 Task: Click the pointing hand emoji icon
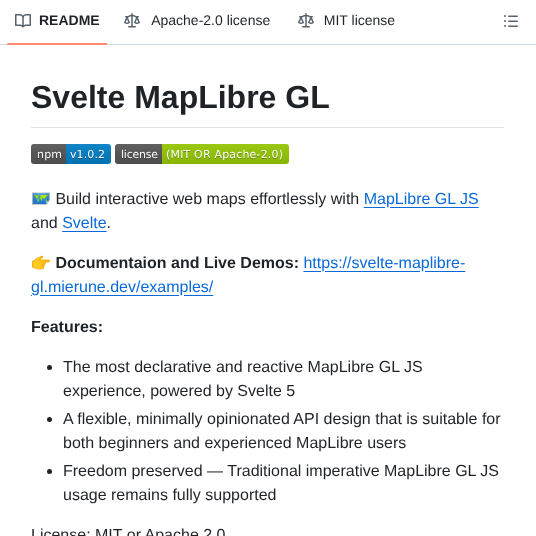(x=41, y=263)
